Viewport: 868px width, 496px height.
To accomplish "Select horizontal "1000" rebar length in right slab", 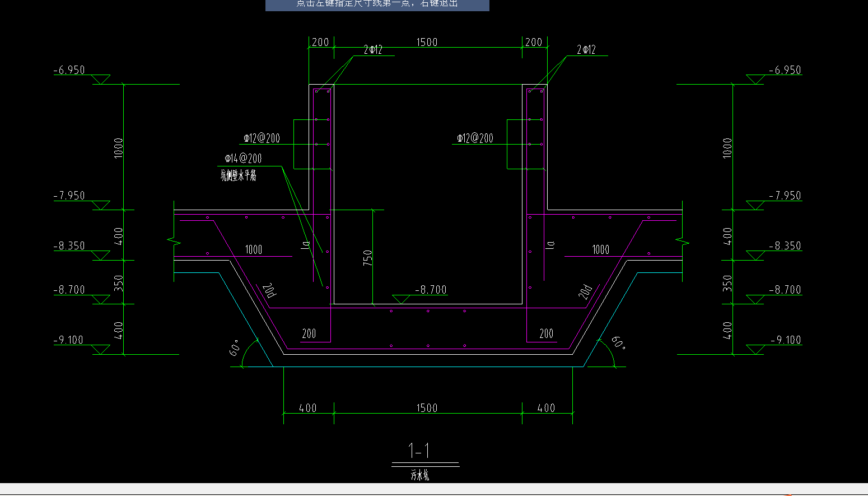I will coord(601,249).
